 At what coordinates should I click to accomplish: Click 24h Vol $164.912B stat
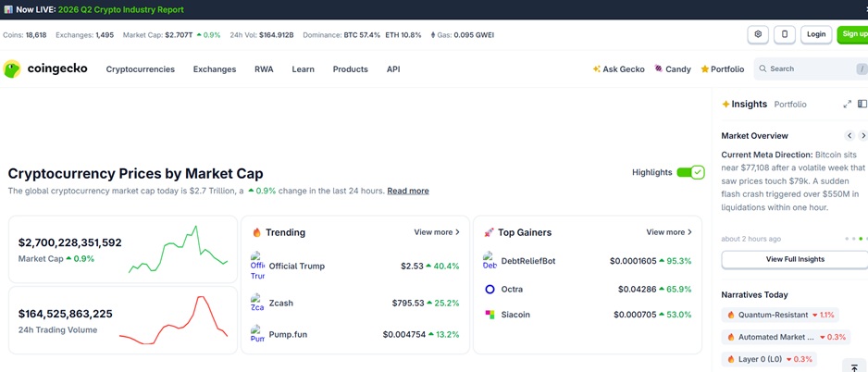(x=262, y=35)
